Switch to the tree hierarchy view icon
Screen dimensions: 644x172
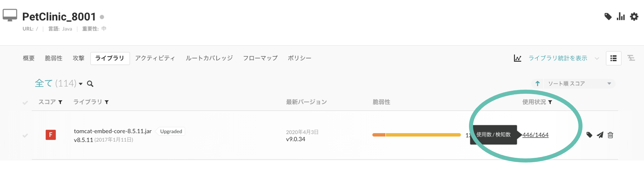[x=631, y=58]
